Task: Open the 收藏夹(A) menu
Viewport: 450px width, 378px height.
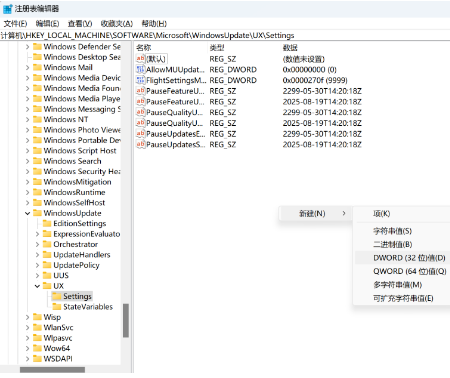Action: [117, 24]
